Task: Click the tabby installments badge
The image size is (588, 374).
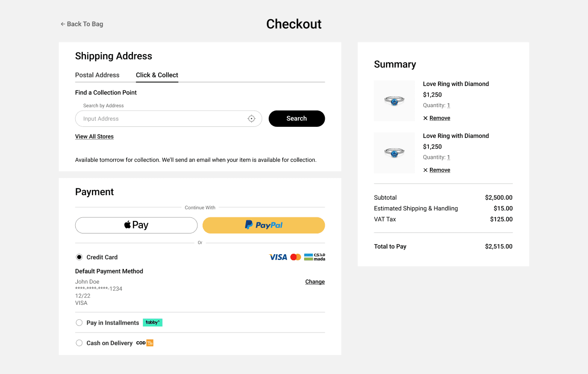Action: point(153,322)
